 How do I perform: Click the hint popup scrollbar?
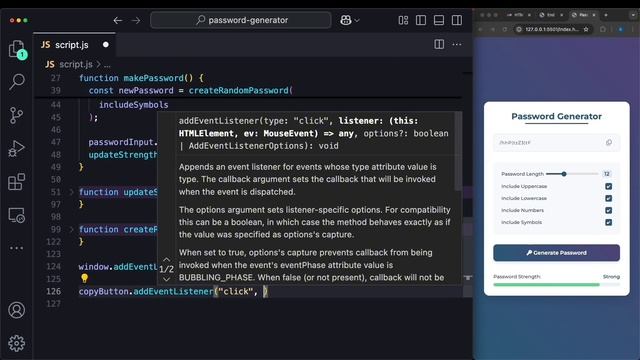coord(458,151)
